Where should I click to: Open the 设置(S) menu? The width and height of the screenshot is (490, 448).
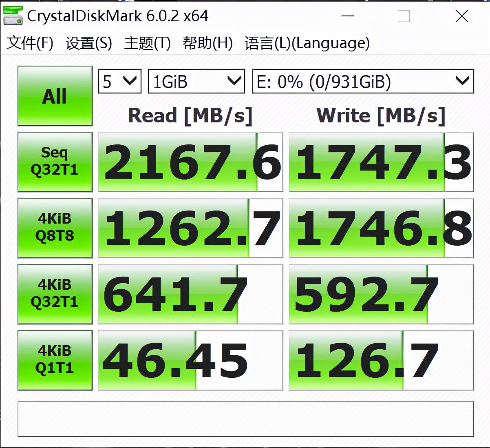[x=88, y=42]
